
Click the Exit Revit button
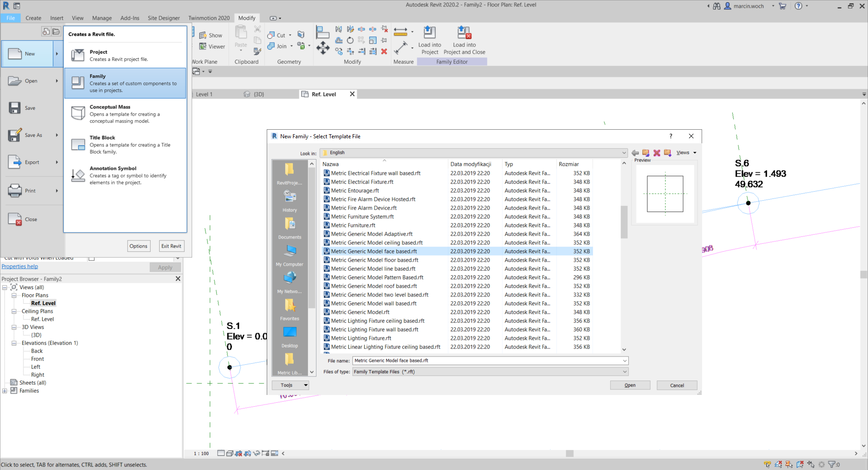pyautogui.click(x=171, y=246)
